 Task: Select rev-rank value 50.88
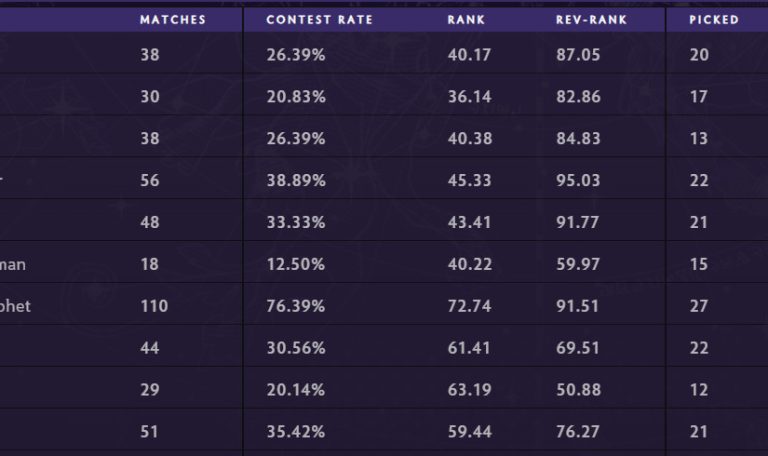point(578,390)
